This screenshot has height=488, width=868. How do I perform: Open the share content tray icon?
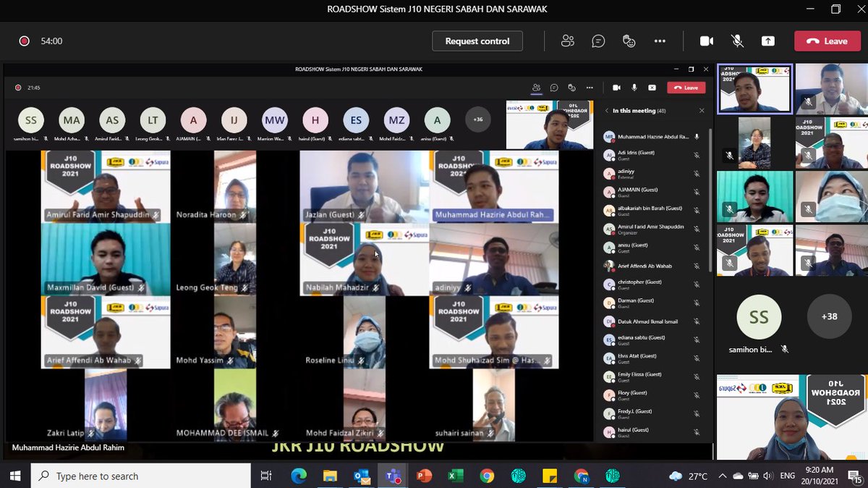[x=767, y=41]
